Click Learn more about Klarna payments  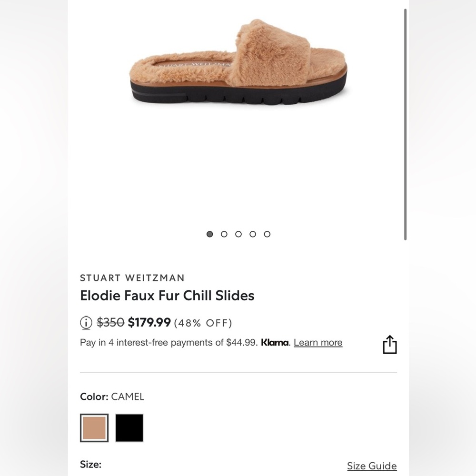click(317, 342)
